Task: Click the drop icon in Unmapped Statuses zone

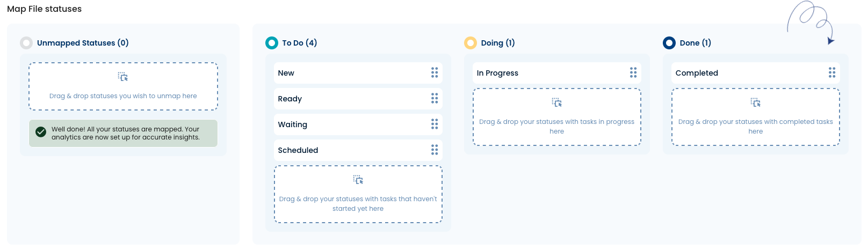Action: click(x=123, y=77)
